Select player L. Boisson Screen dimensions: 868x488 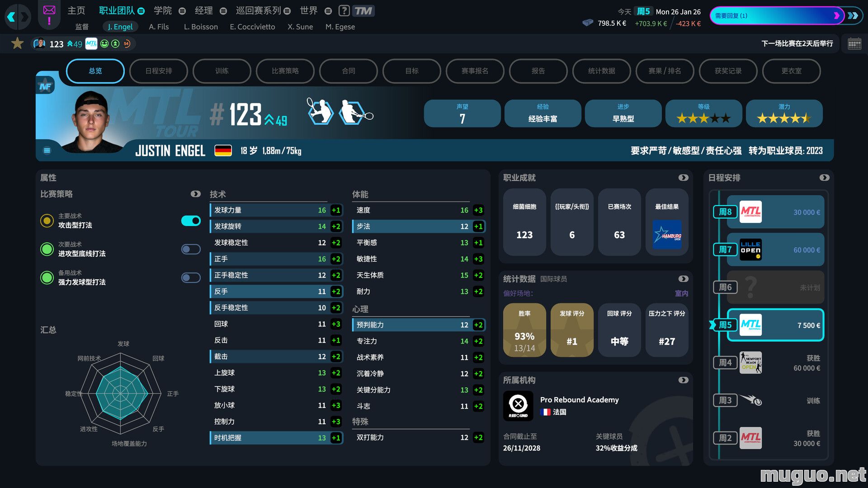pos(201,27)
